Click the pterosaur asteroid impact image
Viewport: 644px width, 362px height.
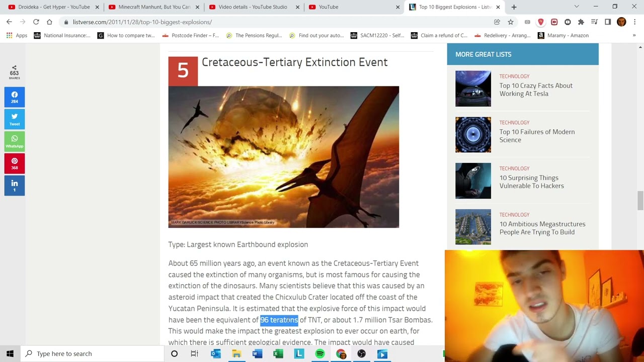point(284,157)
